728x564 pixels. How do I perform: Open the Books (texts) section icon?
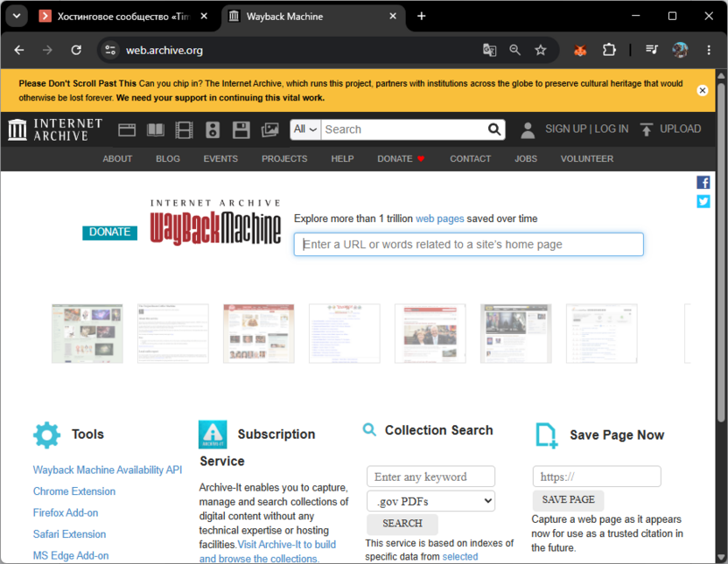click(x=156, y=130)
